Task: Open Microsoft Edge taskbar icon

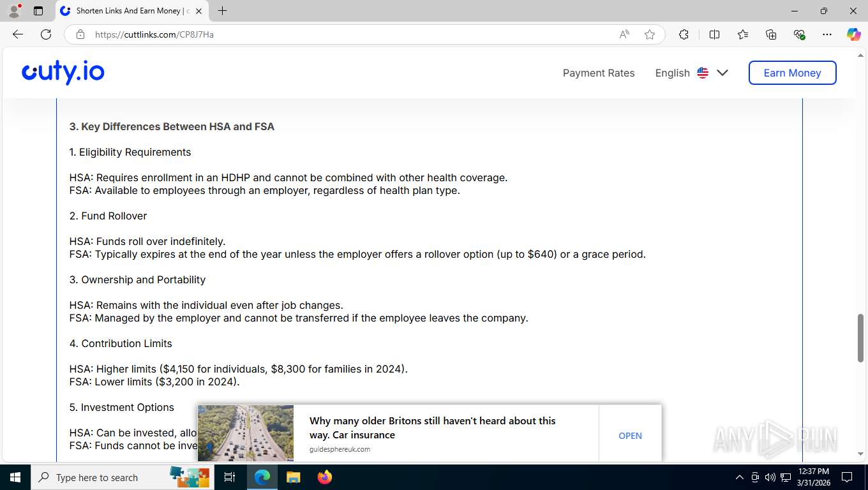Action: point(262,477)
